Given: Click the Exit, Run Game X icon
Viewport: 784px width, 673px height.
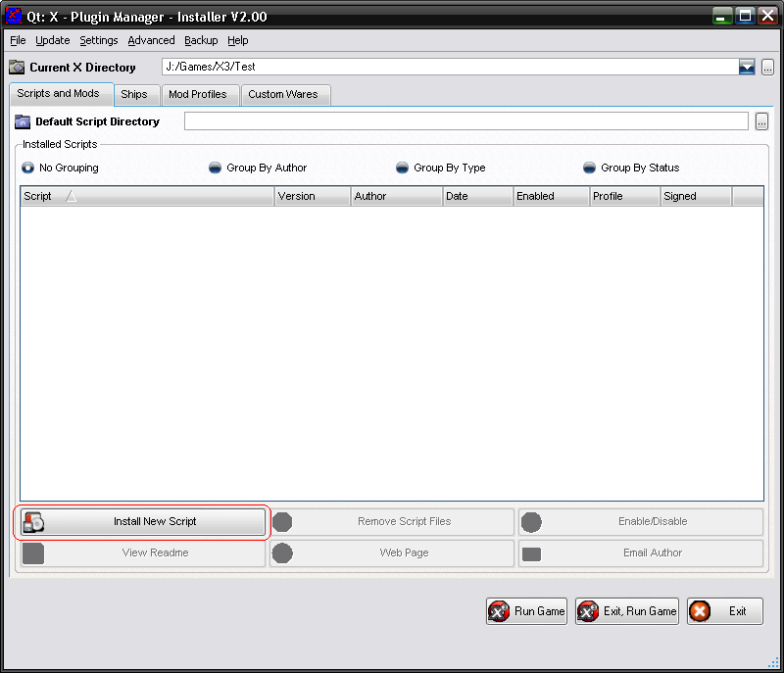Looking at the screenshot, I should click(x=588, y=611).
